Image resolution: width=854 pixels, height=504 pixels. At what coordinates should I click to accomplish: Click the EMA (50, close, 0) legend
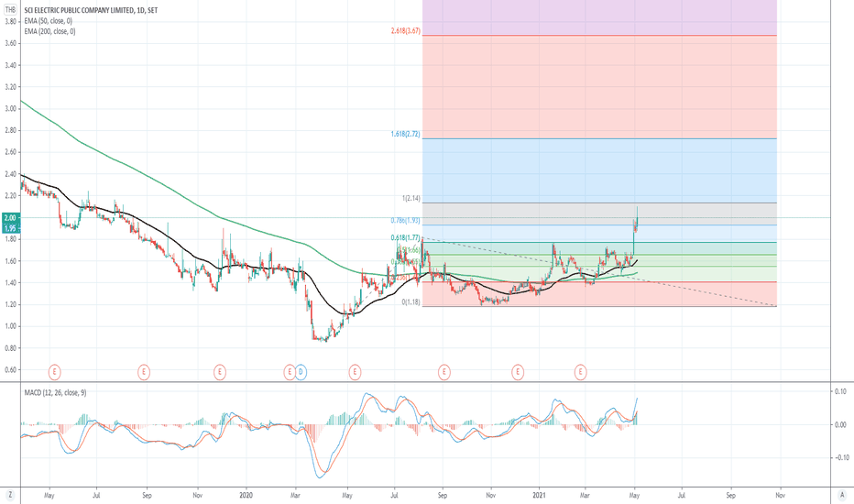(48, 21)
